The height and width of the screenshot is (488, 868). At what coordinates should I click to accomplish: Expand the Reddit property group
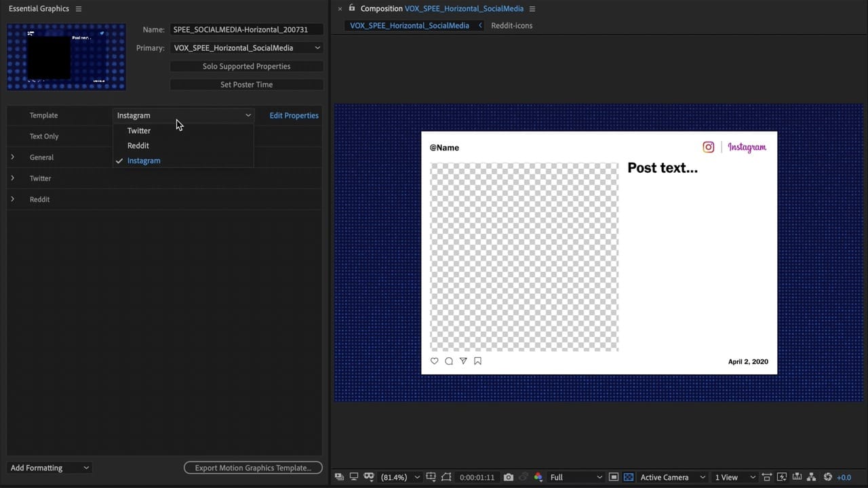[12, 199]
